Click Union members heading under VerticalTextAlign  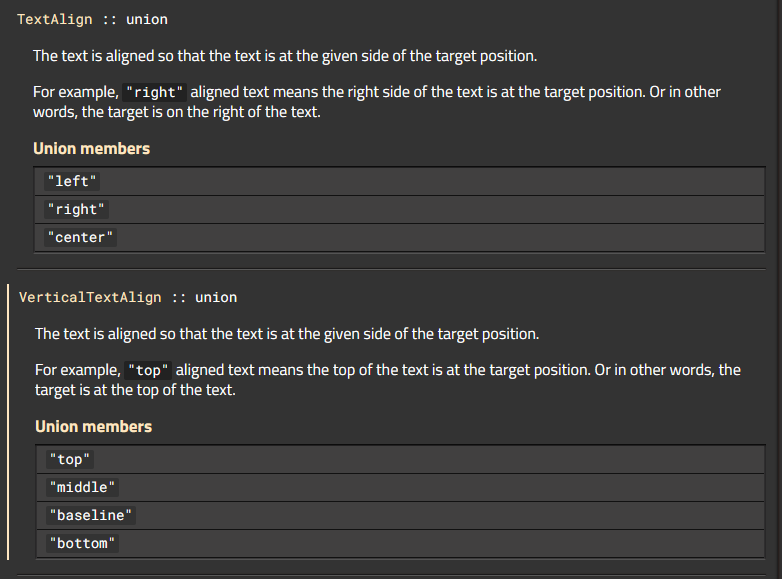(x=93, y=426)
